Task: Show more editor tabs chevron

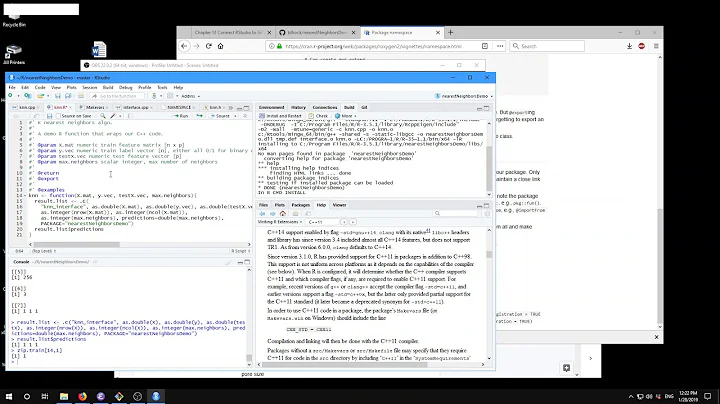Action: tap(231, 107)
